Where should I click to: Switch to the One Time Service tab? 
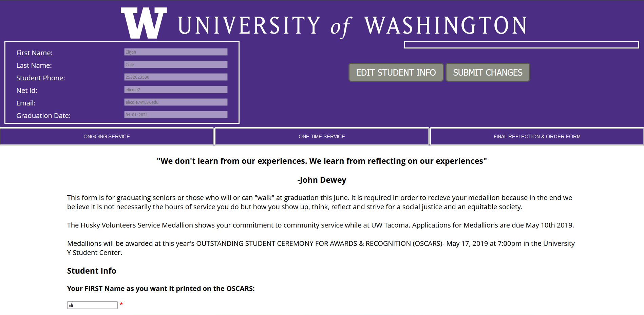[322, 137]
